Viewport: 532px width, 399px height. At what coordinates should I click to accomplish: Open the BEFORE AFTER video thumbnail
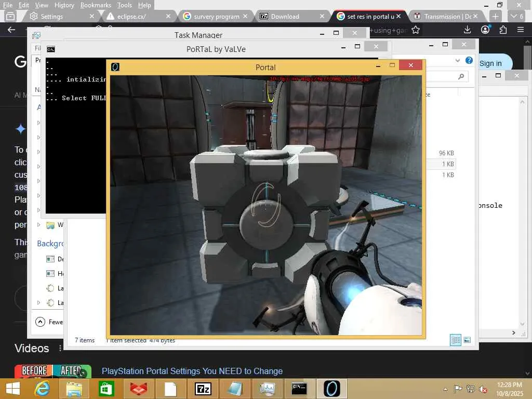[52, 371]
